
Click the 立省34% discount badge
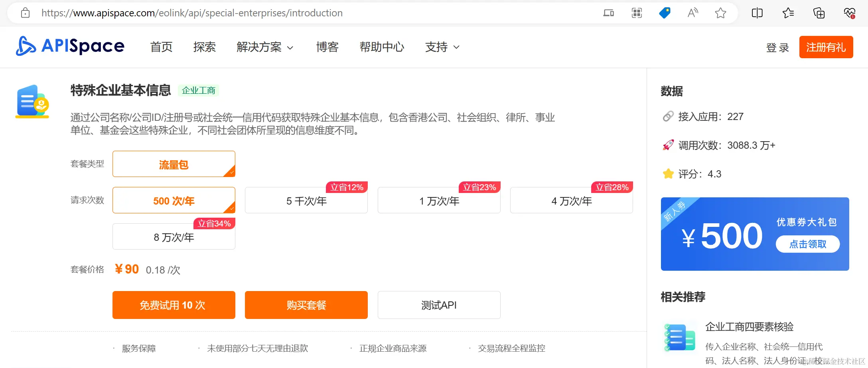(215, 224)
